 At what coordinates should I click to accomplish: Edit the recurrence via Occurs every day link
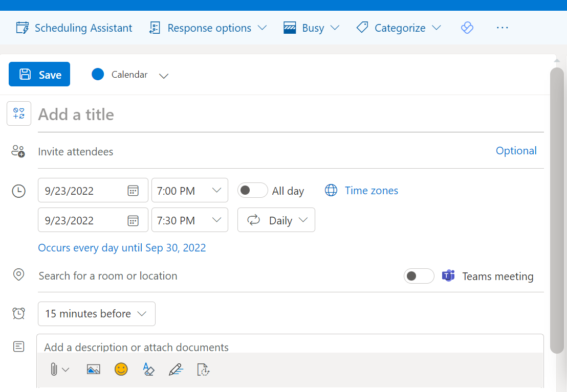121,247
